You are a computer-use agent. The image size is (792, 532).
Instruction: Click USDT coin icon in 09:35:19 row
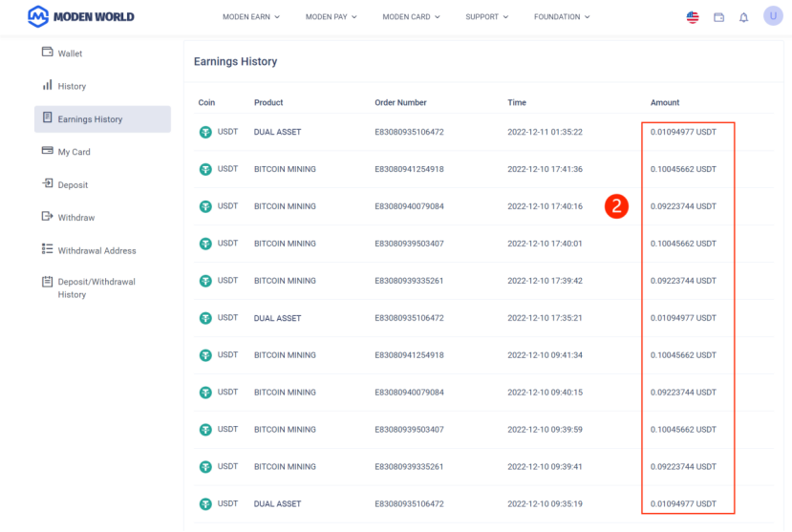(x=205, y=503)
